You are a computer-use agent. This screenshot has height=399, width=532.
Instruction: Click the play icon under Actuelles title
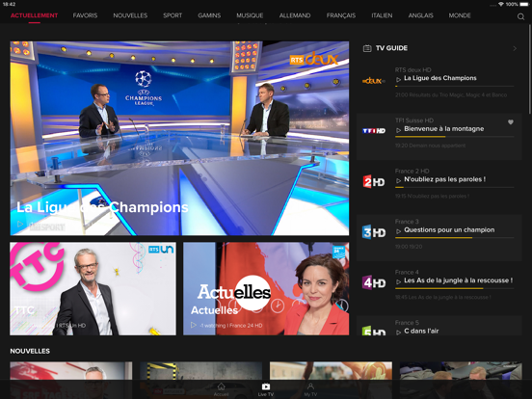click(x=194, y=325)
